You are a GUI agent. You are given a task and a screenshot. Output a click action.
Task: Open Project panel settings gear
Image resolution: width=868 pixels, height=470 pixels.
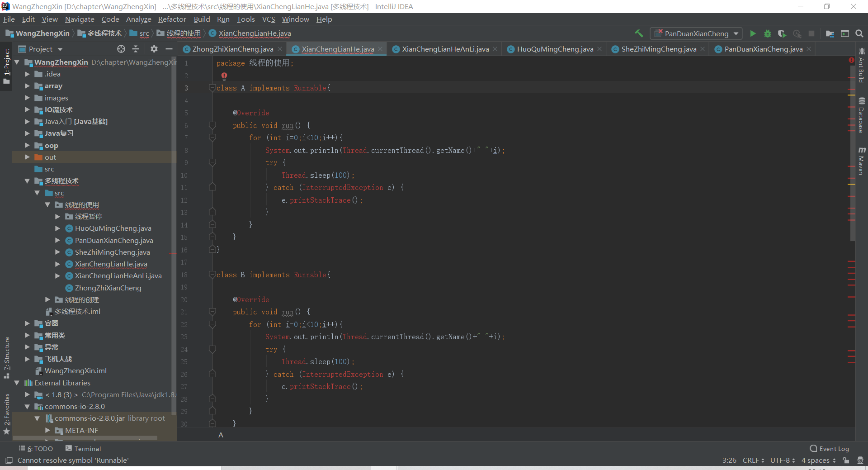coord(154,49)
